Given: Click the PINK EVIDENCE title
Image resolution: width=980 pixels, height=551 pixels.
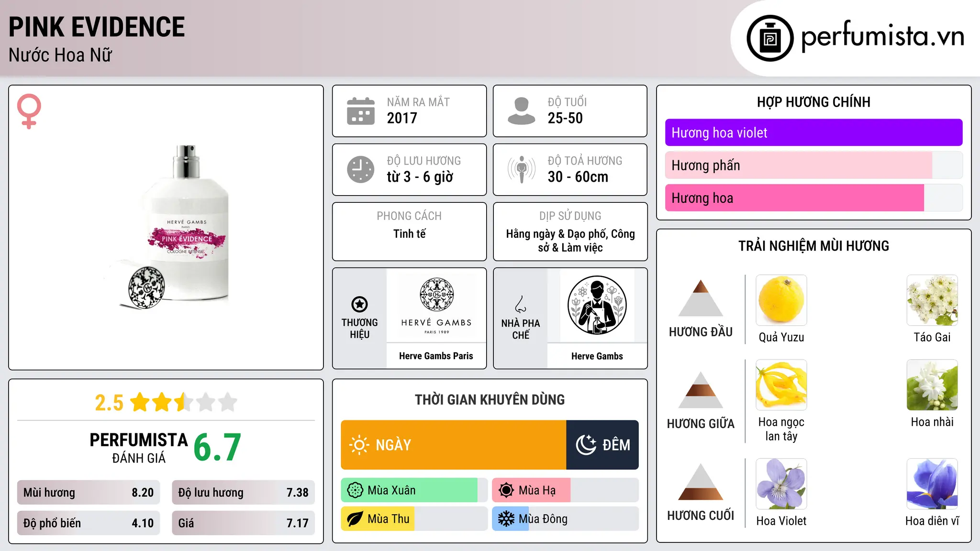Looking at the screenshot, I should [97, 27].
